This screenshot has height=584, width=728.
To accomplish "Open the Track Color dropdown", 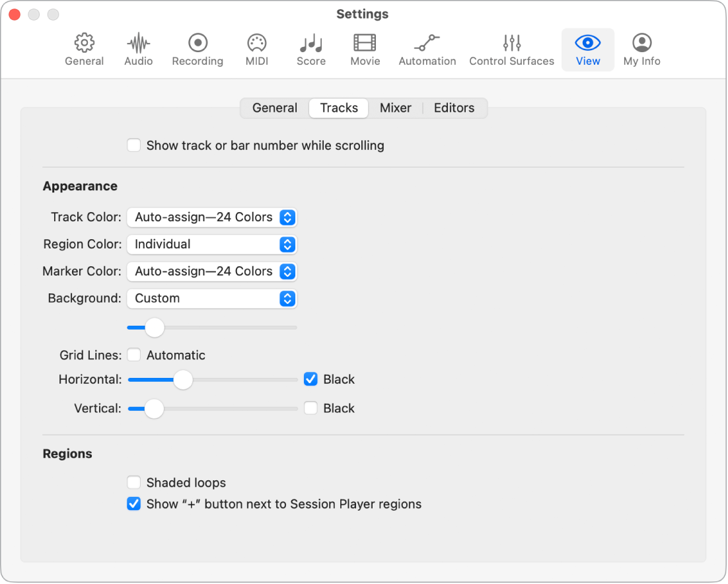I will pos(211,217).
